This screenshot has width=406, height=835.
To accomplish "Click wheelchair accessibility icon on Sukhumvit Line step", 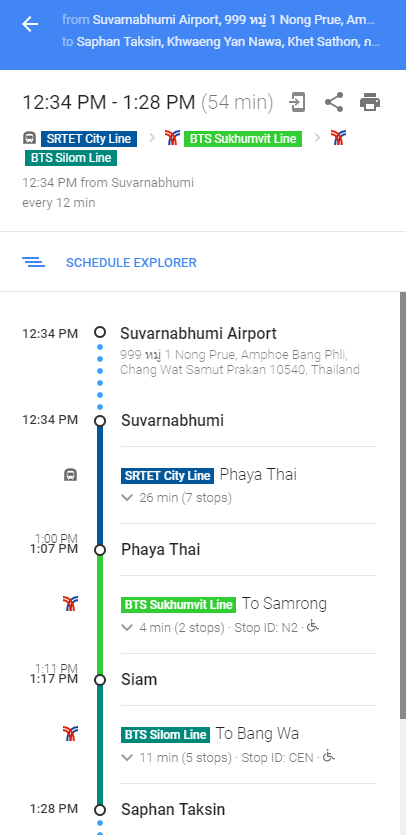I will coord(313,627).
